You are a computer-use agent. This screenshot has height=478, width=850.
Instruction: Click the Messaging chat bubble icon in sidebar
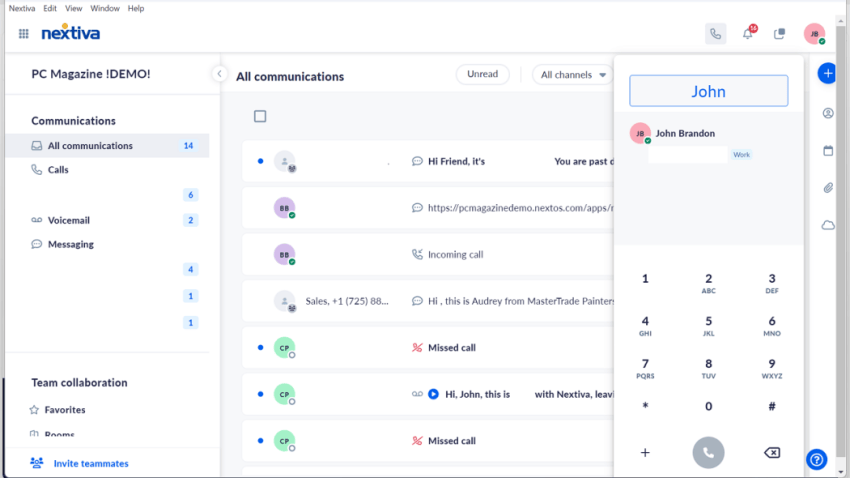tap(36, 244)
